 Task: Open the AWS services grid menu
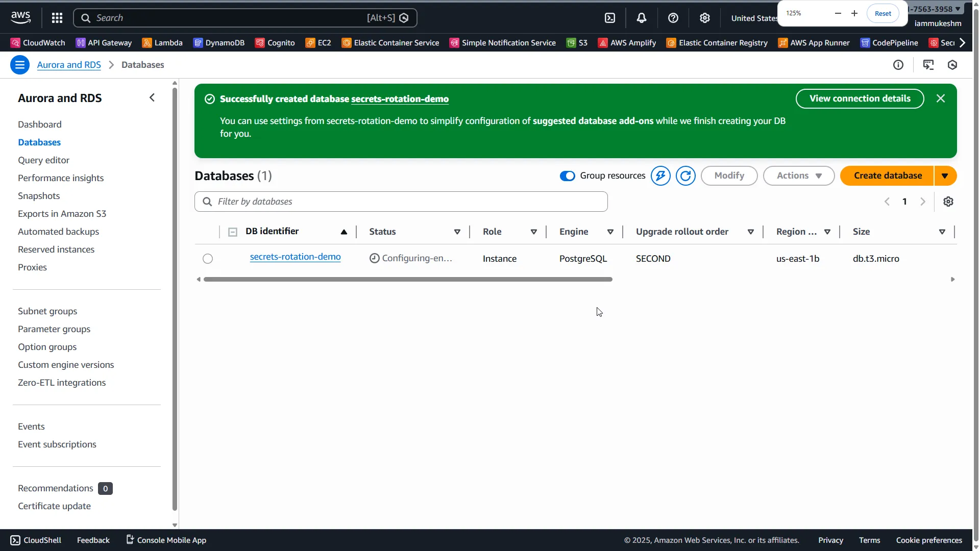coord(57,18)
